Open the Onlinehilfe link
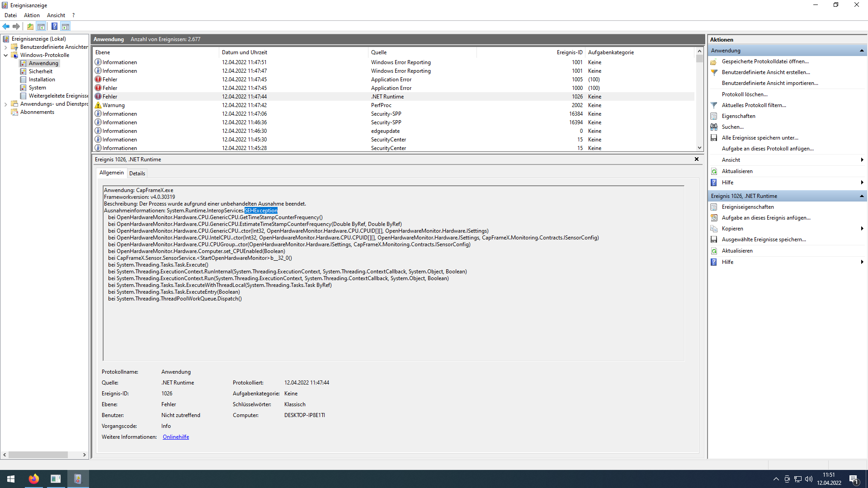Screen dimensions: 868x488 click(176, 437)
